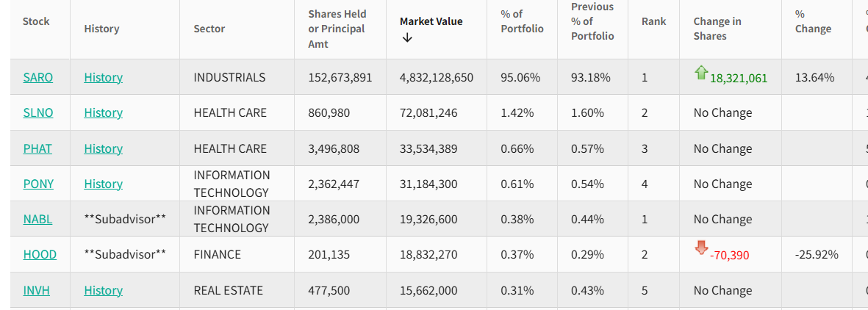View History for SARO holding
This screenshot has width=868, height=310.
click(103, 77)
